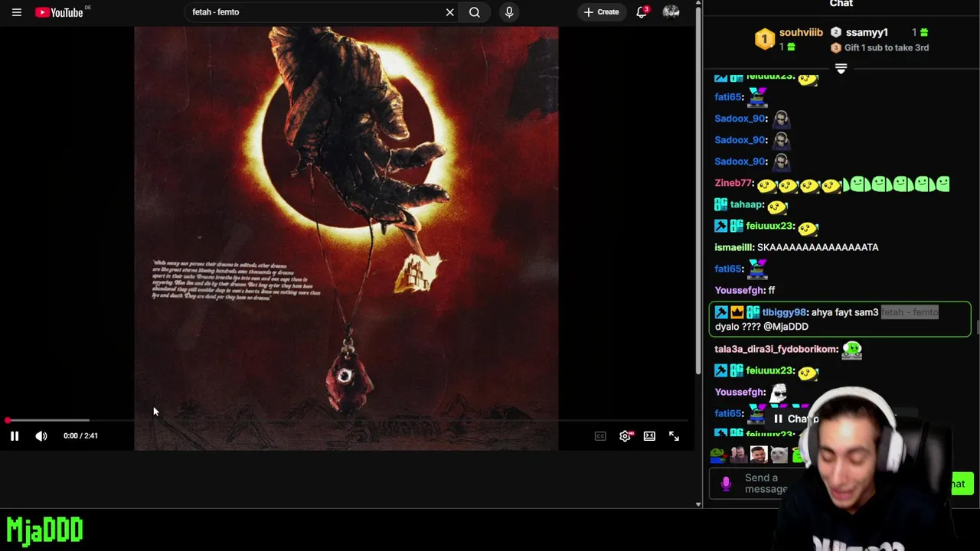Start voice search with microphone icon
The width and height of the screenshot is (980, 551).
[509, 12]
